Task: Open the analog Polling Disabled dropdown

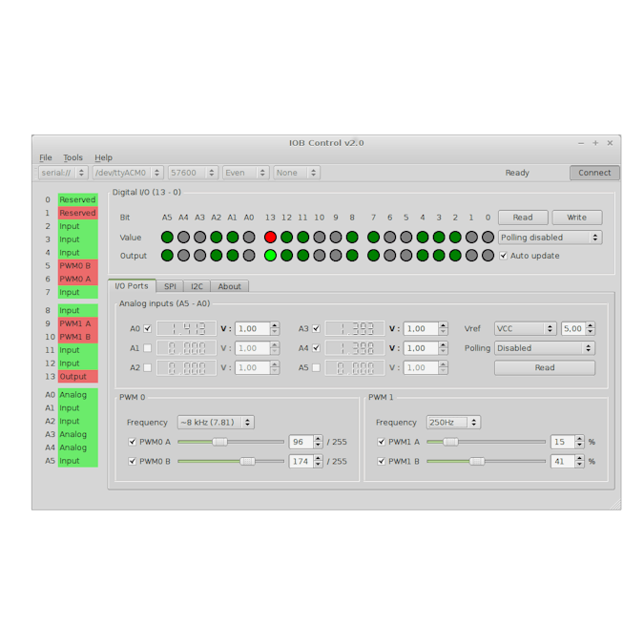Action: point(545,348)
